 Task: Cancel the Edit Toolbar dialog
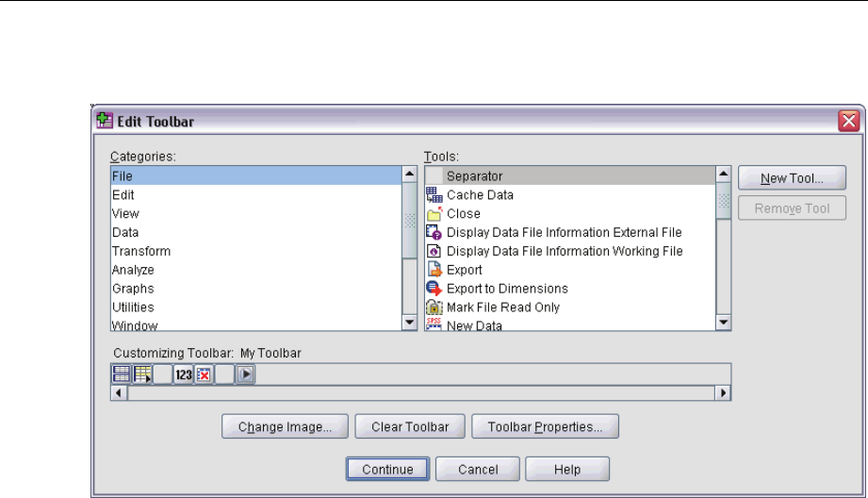pos(478,469)
